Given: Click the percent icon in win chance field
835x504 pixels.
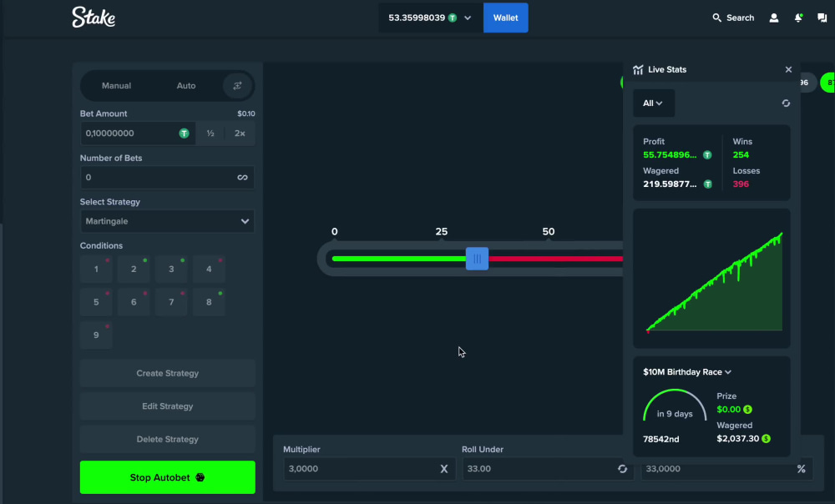Looking at the screenshot, I should (x=801, y=469).
